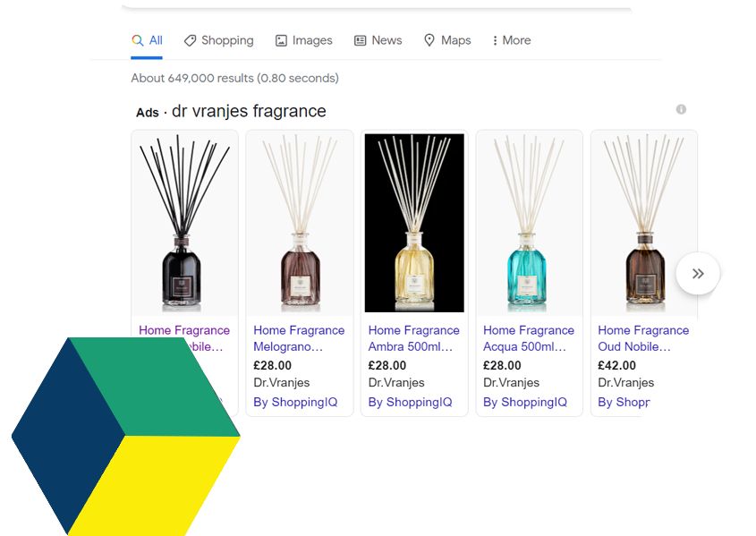Click £28.00 price under Melograno
The height and width of the screenshot is (536, 756).
(x=272, y=365)
